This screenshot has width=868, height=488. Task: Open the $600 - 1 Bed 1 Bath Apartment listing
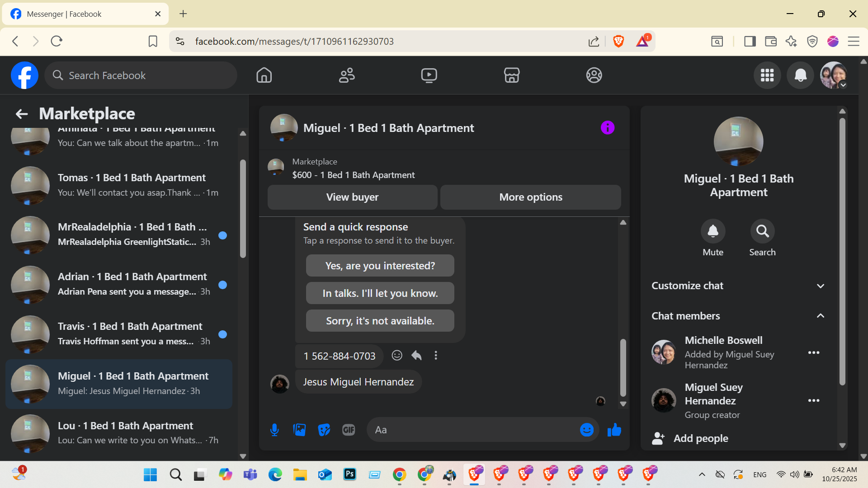click(x=354, y=175)
